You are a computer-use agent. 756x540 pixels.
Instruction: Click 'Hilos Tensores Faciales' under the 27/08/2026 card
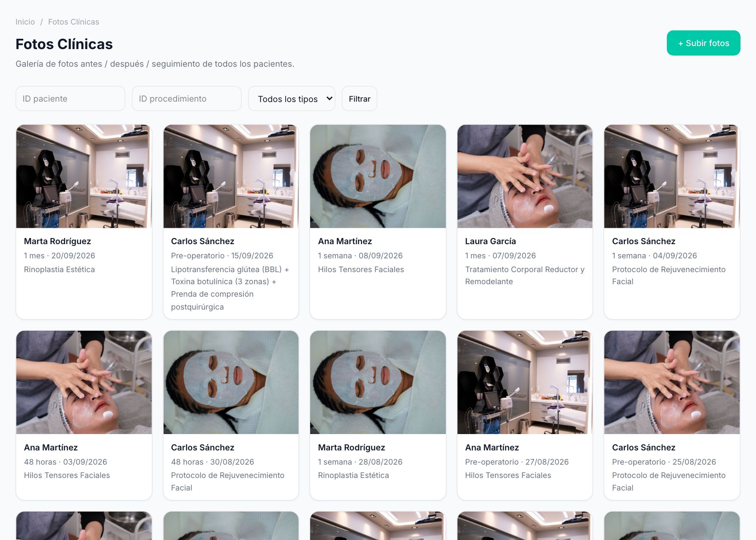click(x=508, y=475)
